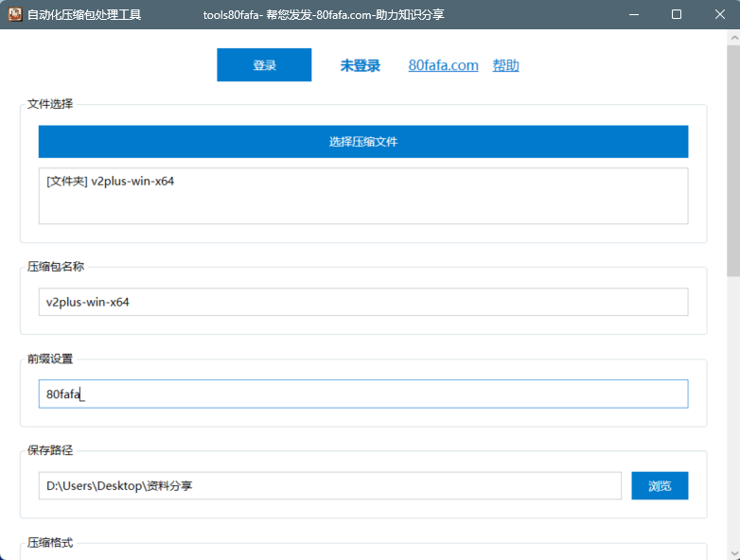The image size is (740, 560).
Task: Click the scrollbar up arrow
Action: tap(733, 37)
